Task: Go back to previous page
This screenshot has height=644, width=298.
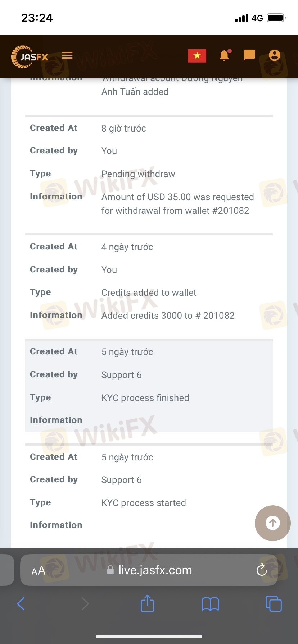Action: (x=21, y=604)
